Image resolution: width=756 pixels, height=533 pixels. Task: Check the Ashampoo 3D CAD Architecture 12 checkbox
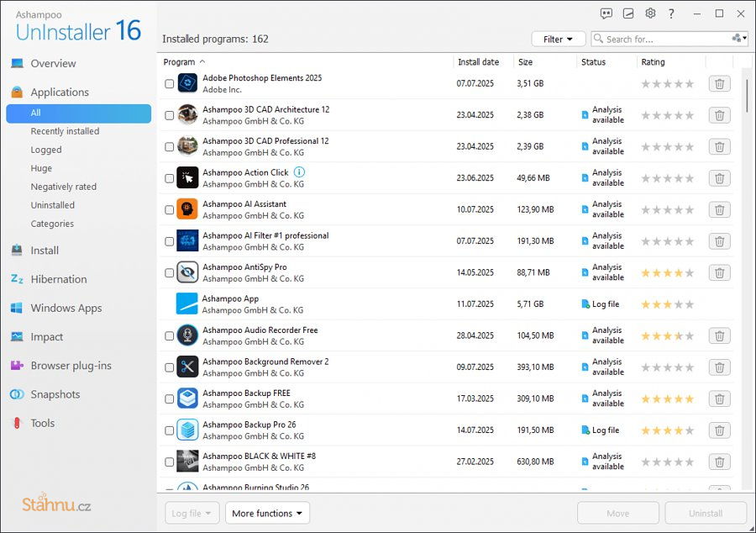169,115
